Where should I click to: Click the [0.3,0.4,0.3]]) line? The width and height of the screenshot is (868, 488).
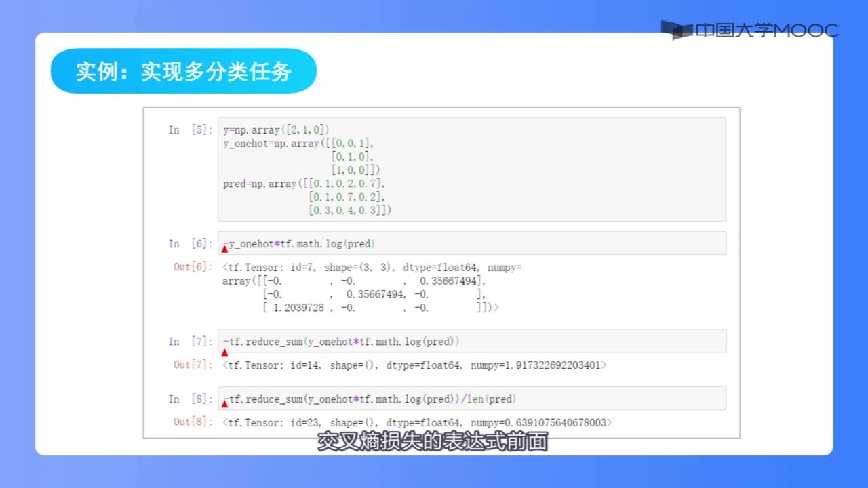[x=350, y=211]
